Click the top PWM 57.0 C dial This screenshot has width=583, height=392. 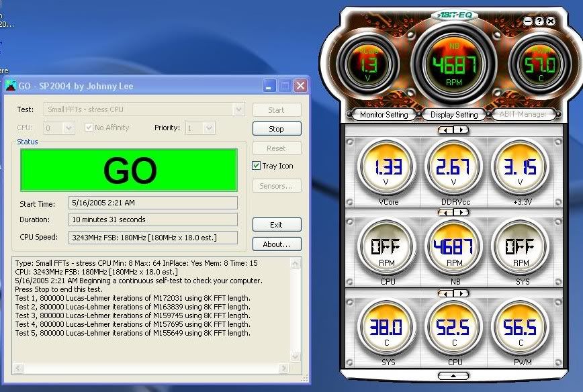pos(539,64)
